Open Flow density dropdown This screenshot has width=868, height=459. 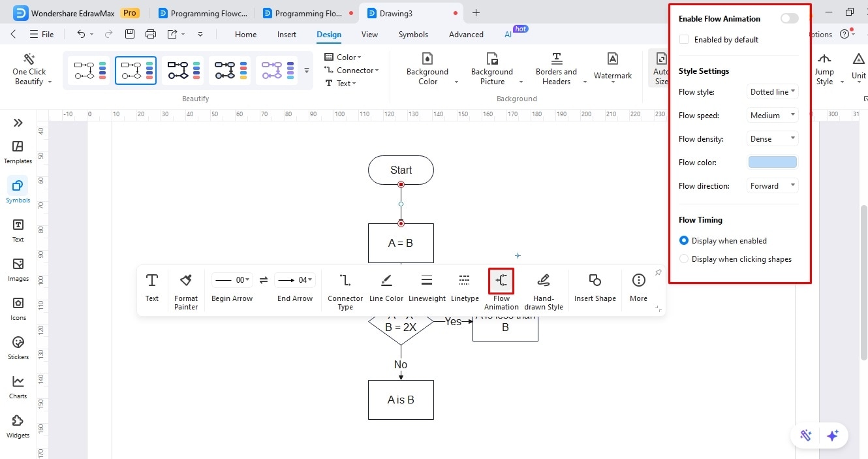click(x=773, y=139)
